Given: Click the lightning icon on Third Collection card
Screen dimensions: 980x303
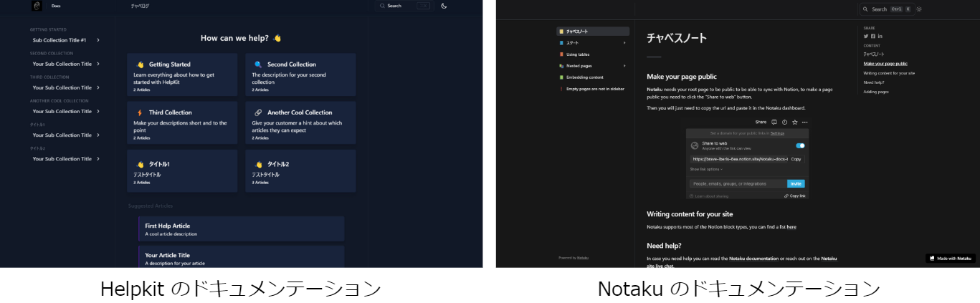Looking at the screenshot, I should tap(141, 112).
